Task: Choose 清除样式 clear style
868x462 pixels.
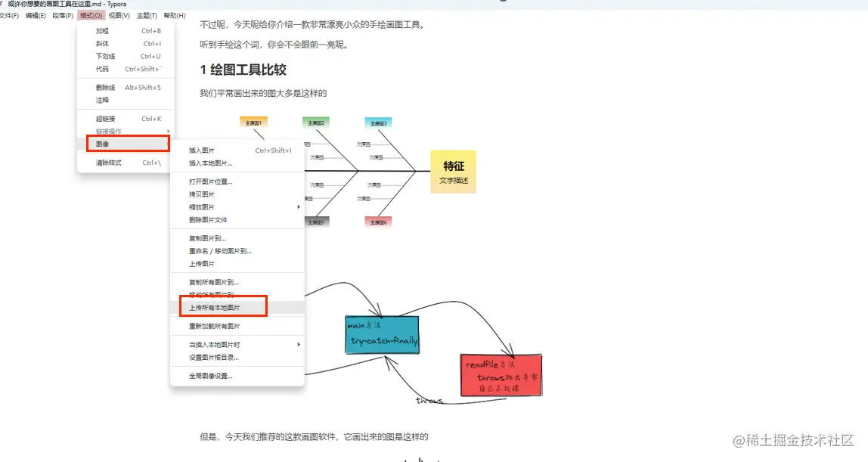Action: tap(126, 163)
